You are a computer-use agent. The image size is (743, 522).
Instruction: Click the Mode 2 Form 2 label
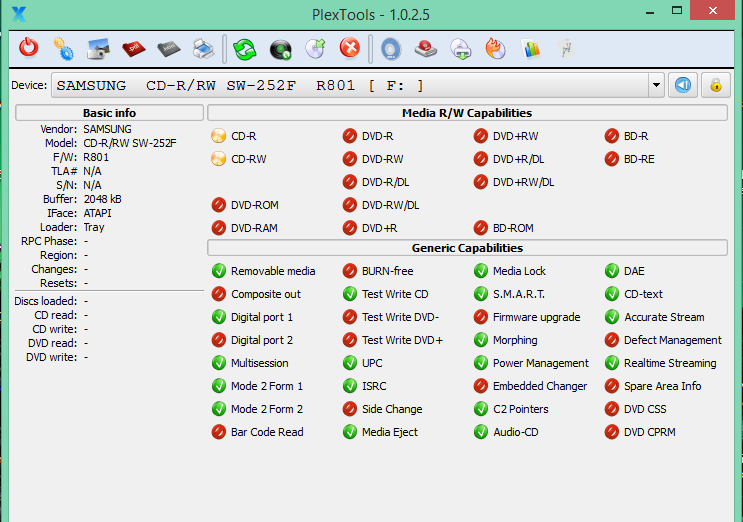pos(267,409)
